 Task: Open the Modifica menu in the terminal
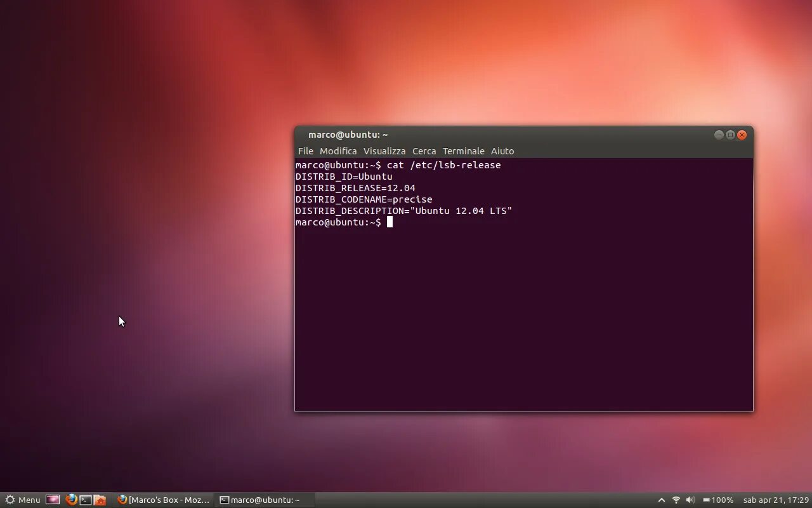click(338, 151)
